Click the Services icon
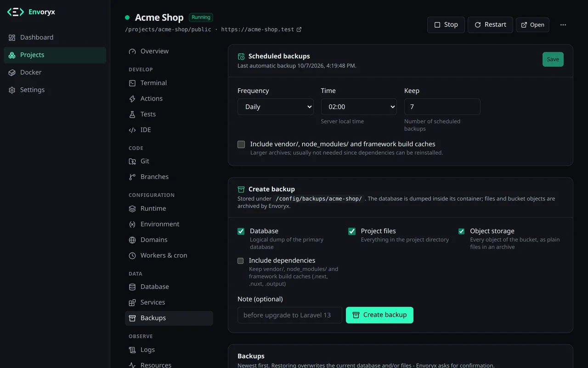 pyautogui.click(x=132, y=302)
